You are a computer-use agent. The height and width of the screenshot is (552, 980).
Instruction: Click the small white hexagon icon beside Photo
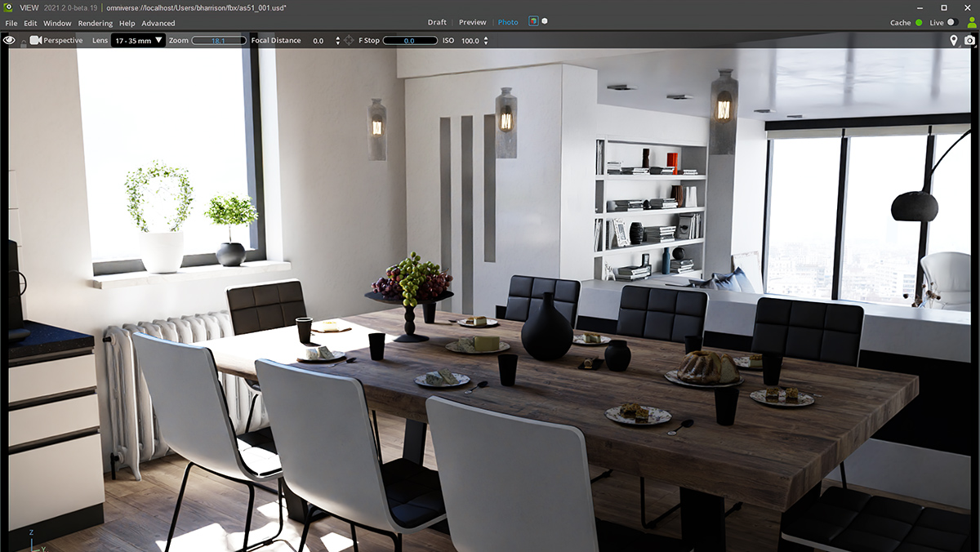click(545, 21)
